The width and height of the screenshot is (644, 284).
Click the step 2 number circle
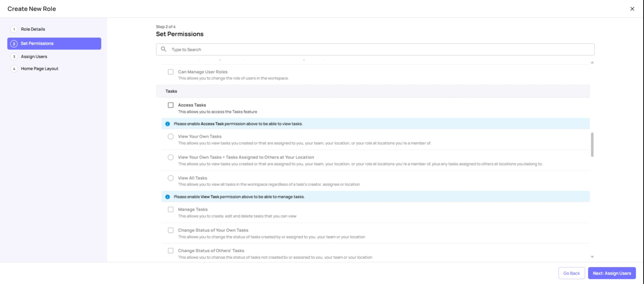pos(14,44)
